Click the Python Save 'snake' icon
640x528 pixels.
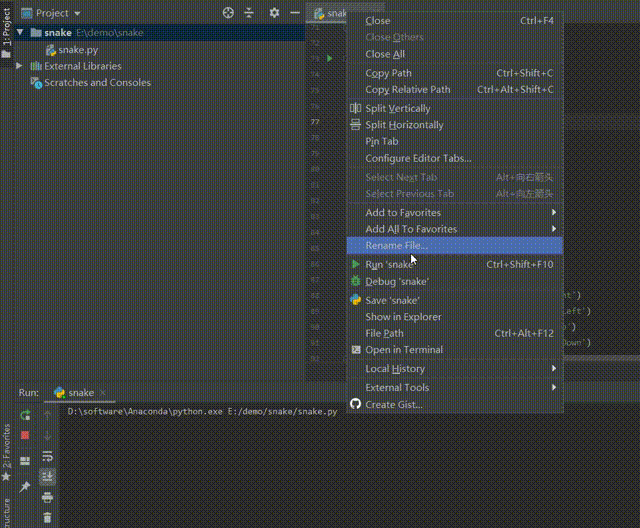(x=356, y=300)
